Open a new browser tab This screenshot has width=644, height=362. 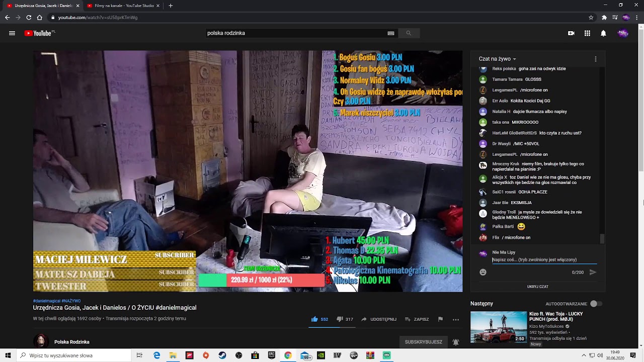click(171, 6)
